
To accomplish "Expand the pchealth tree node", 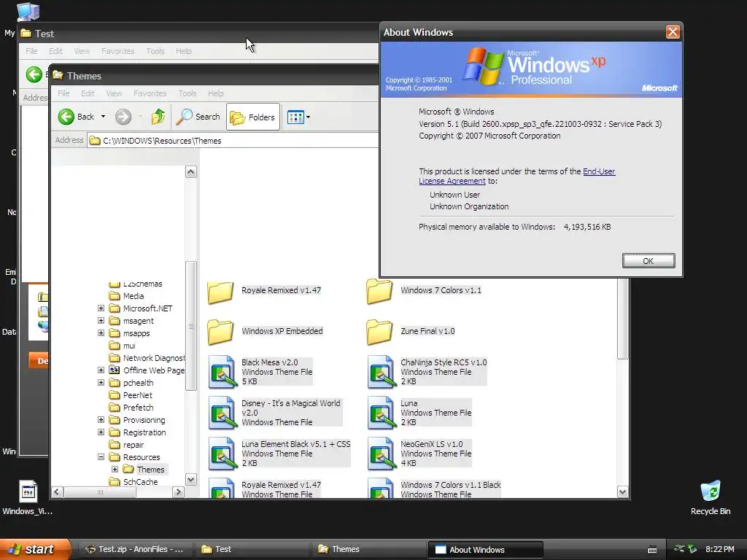I will [101, 382].
